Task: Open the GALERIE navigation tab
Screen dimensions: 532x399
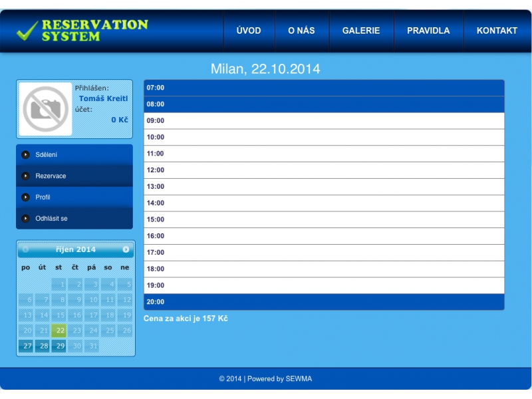Action: coord(361,31)
